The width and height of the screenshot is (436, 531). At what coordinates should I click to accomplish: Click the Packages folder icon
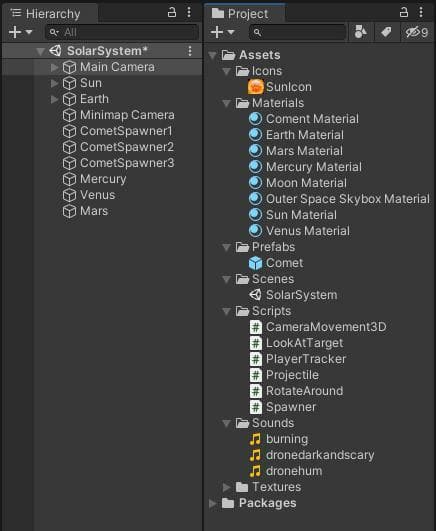pyautogui.click(x=228, y=503)
